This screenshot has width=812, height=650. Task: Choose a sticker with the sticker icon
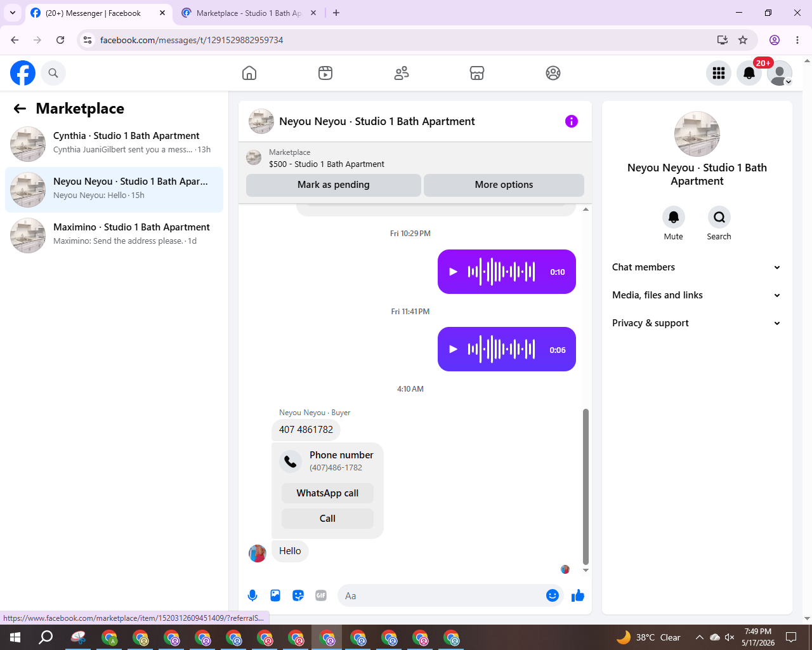pyautogui.click(x=298, y=595)
